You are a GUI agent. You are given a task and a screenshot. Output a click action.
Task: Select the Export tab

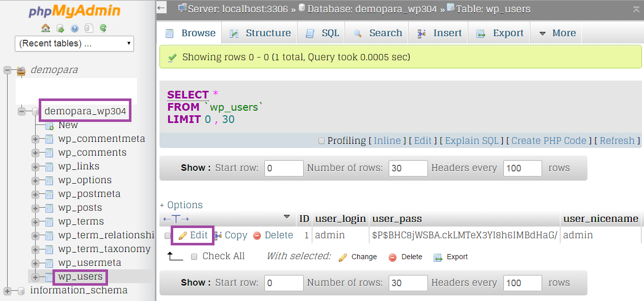coord(500,33)
